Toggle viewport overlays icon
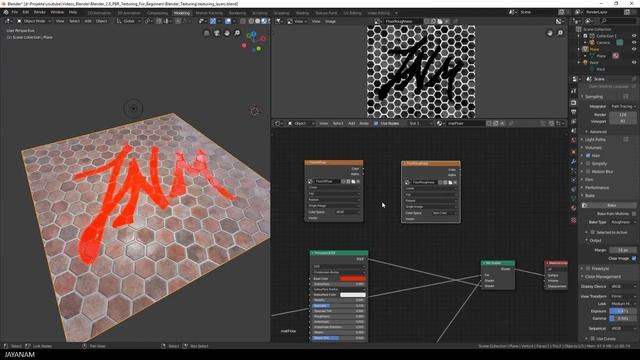This screenshot has width=640, height=360. (228, 21)
